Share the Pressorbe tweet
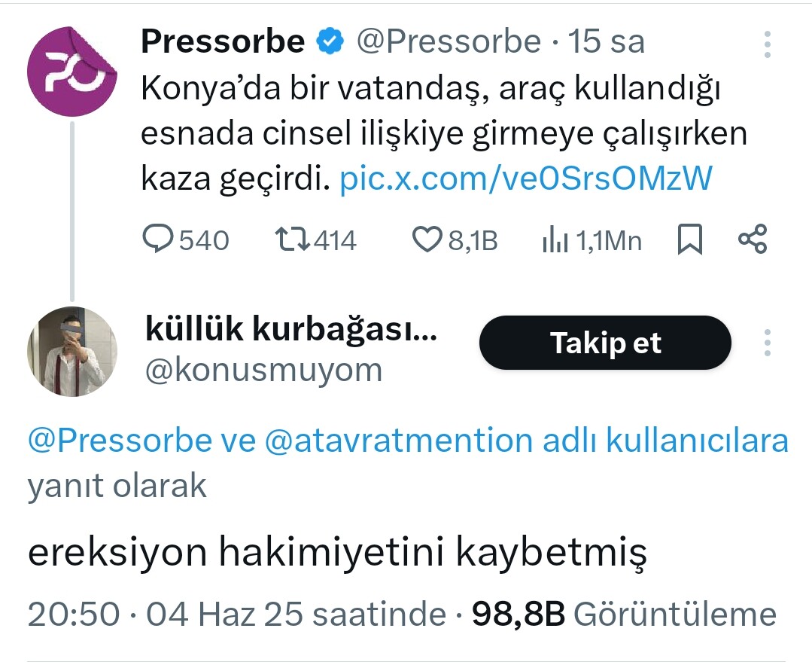The height and width of the screenshot is (665, 812). tap(752, 239)
